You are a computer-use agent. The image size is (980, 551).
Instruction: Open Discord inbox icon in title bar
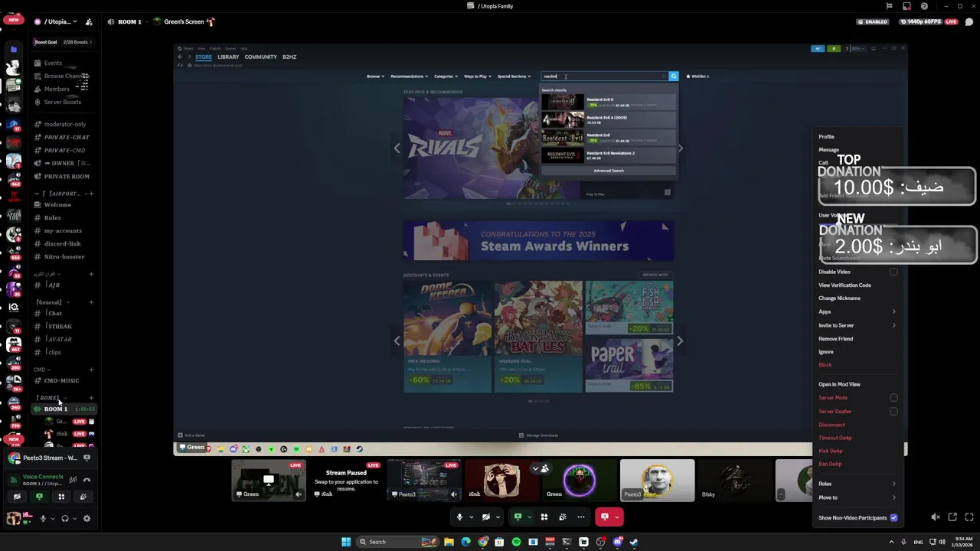tap(906, 6)
